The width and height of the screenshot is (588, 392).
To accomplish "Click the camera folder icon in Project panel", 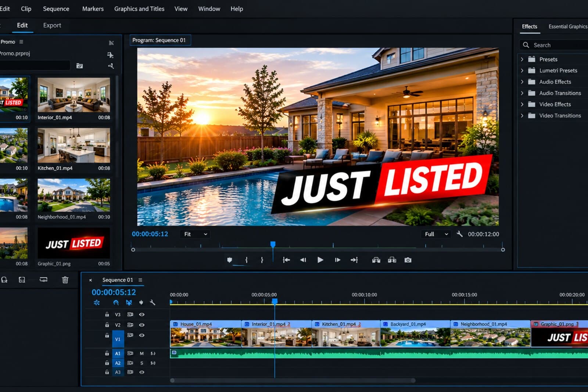I will [x=79, y=66].
